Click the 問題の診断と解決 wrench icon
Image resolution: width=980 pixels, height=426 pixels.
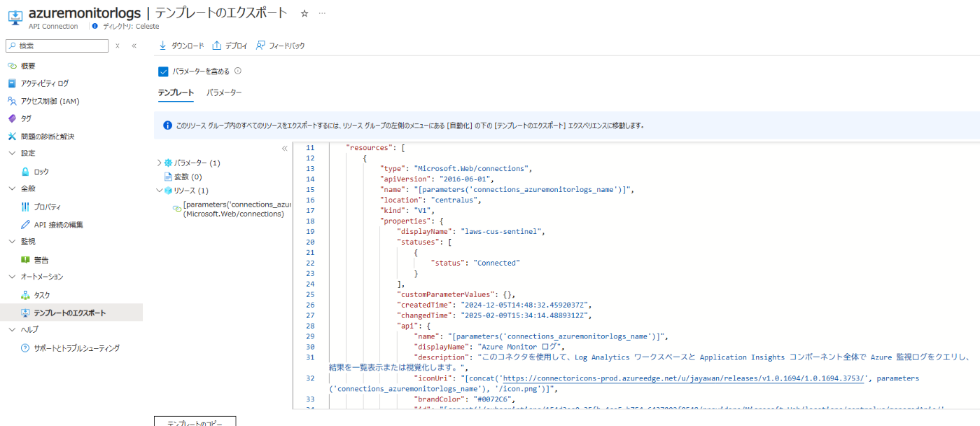12,136
